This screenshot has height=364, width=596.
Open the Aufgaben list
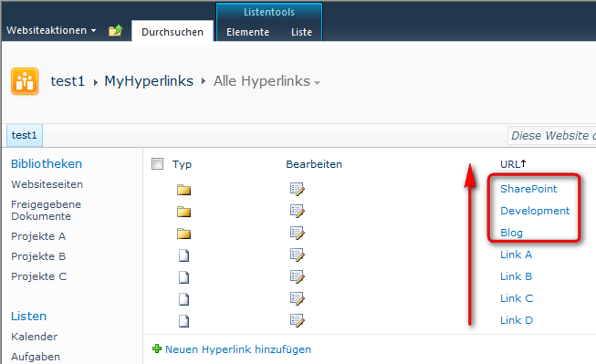point(36,357)
